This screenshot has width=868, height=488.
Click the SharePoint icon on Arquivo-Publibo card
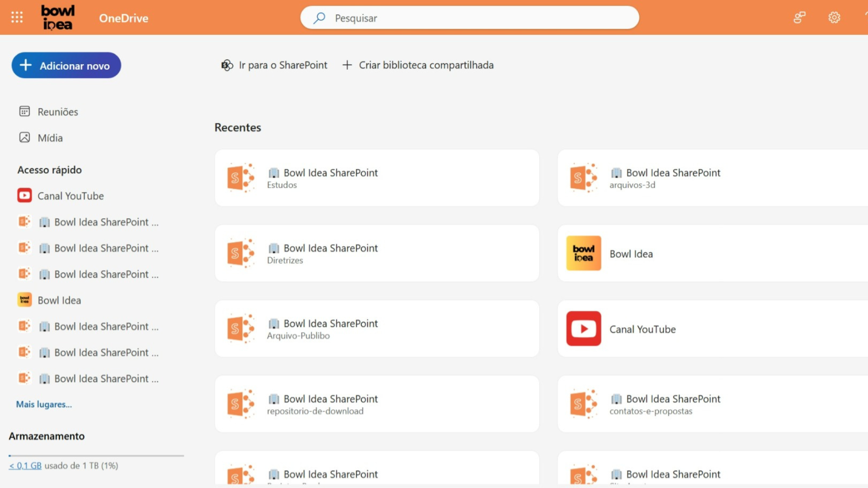point(241,329)
